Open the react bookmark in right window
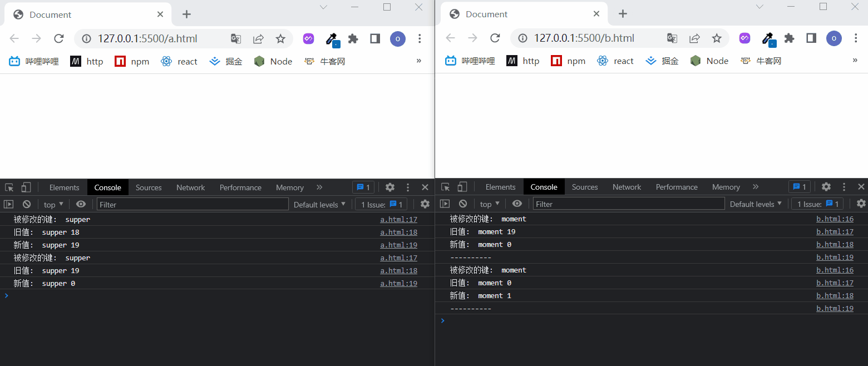The width and height of the screenshot is (868, 366). point(615,61)
